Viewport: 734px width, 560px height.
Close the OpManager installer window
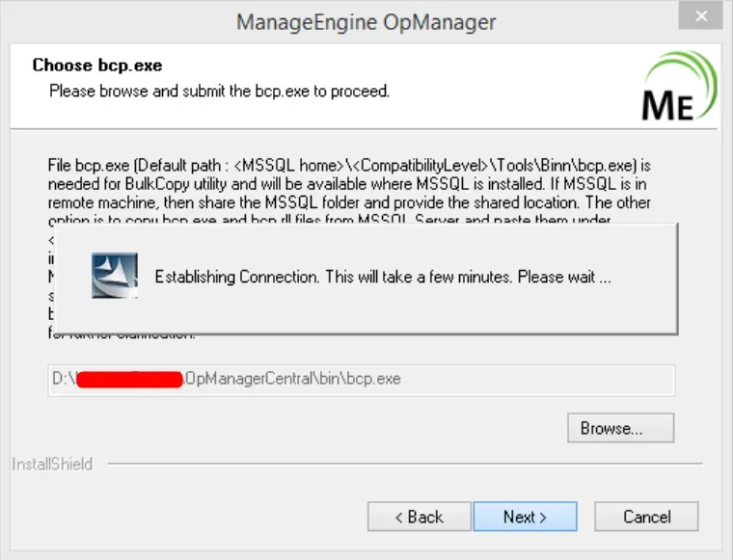(701, 16)
